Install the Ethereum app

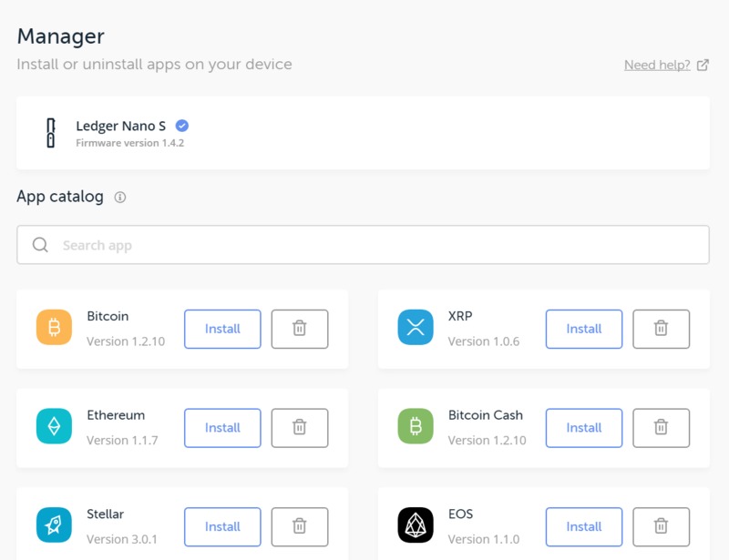coord(222,428)
